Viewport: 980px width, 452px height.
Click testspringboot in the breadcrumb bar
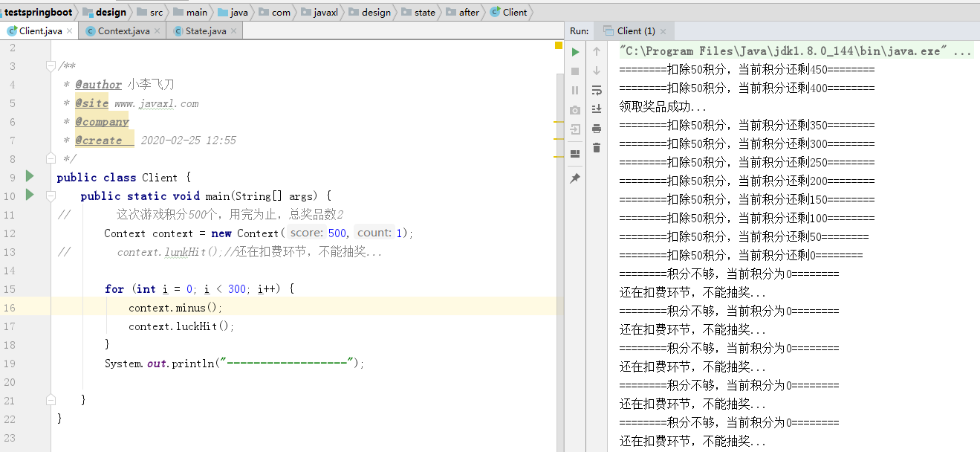(38, 12)
